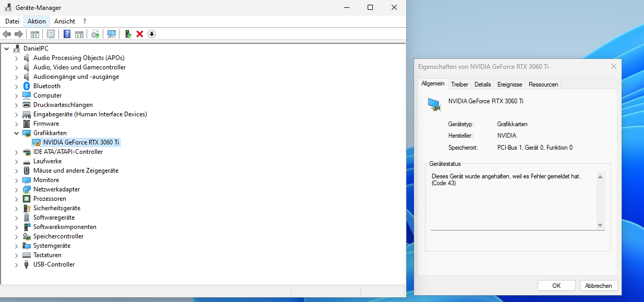Screen dimensions: 644x302
Task: Expand the Netzwerkadapter category
Action: (16, 189)
